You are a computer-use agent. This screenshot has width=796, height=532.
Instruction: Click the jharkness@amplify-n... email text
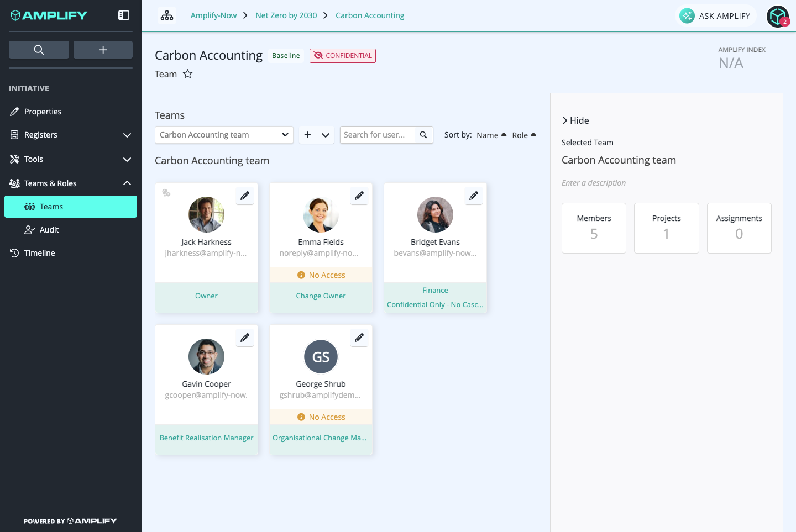(x=206, y=253)
